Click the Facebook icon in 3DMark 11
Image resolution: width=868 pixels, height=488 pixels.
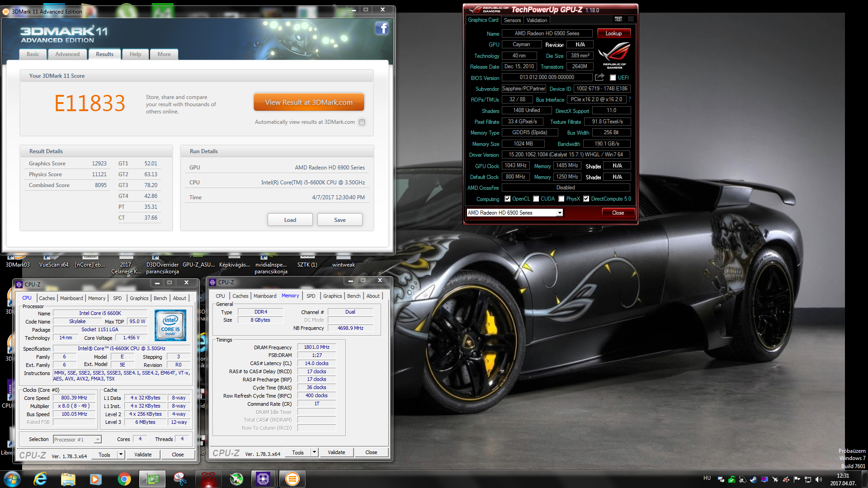coord(382,28)
